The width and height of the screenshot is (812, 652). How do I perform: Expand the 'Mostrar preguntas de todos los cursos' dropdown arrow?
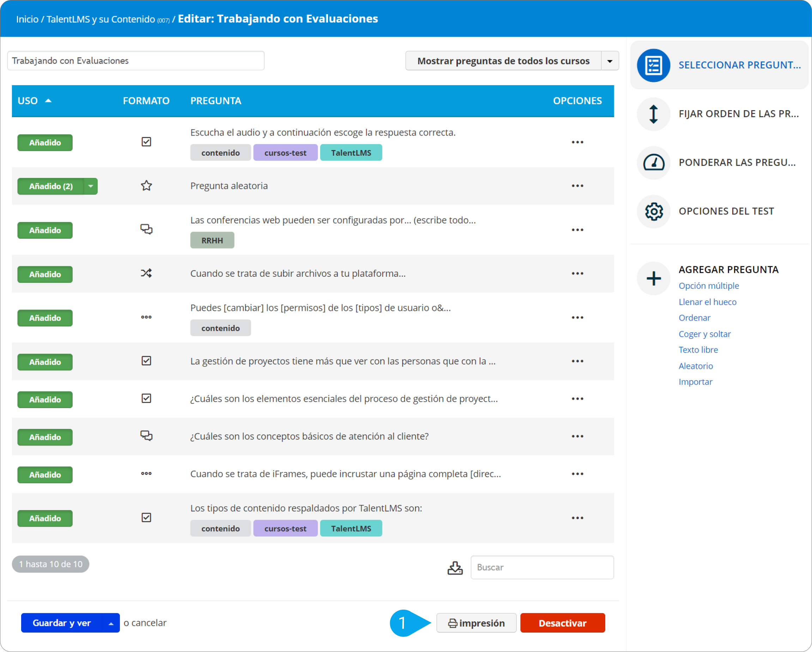(610, 61)
